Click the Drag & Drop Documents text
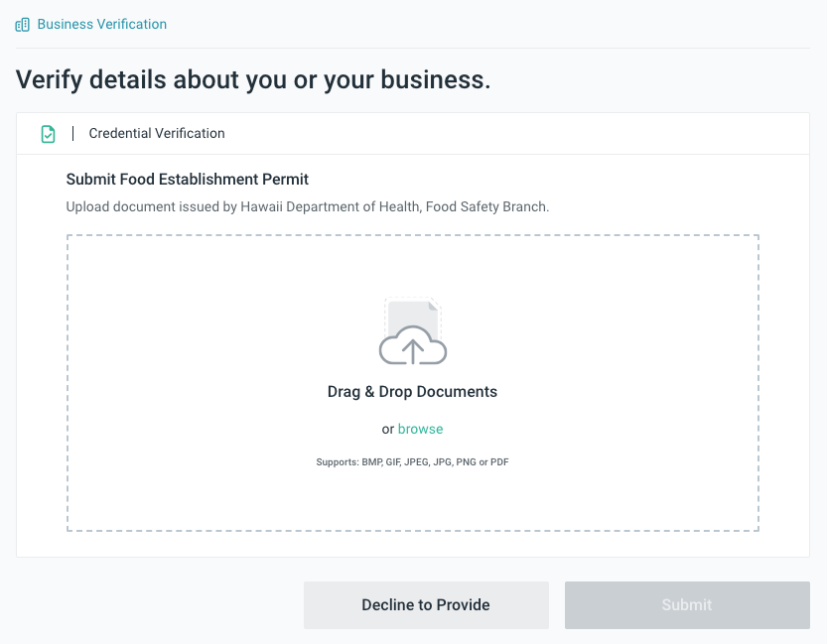 [x=412, y=392]
